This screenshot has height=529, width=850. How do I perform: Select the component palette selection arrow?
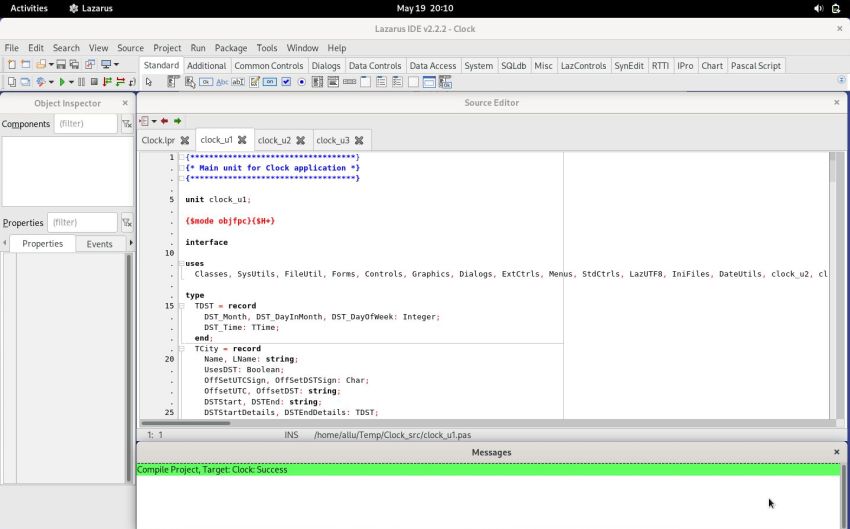(149, 82)
